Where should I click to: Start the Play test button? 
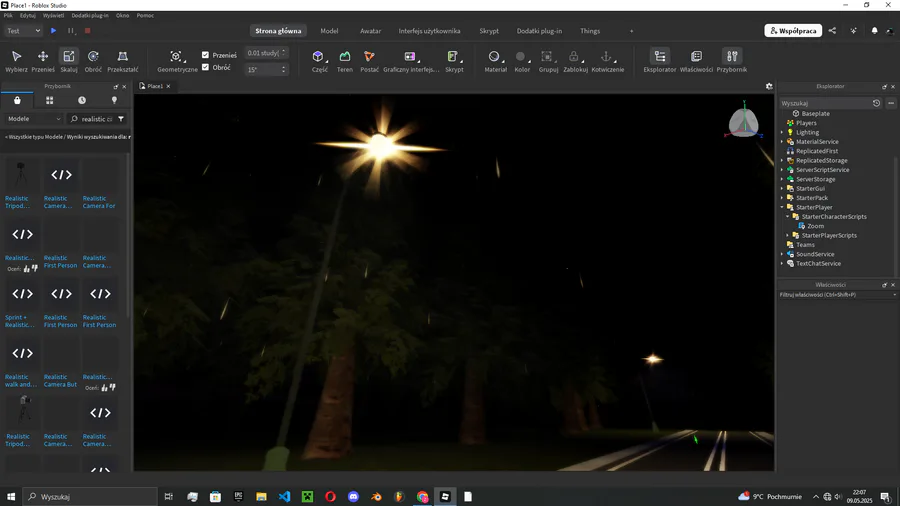53,30
